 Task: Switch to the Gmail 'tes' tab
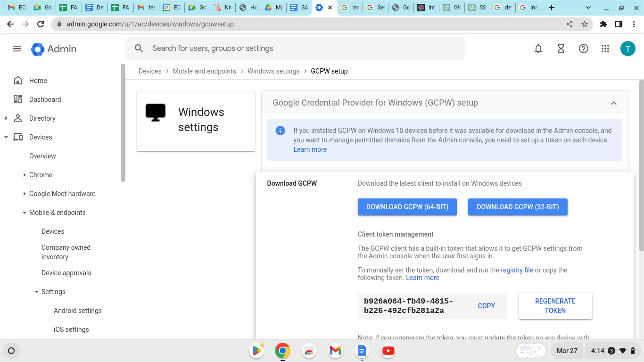[146, 8]
